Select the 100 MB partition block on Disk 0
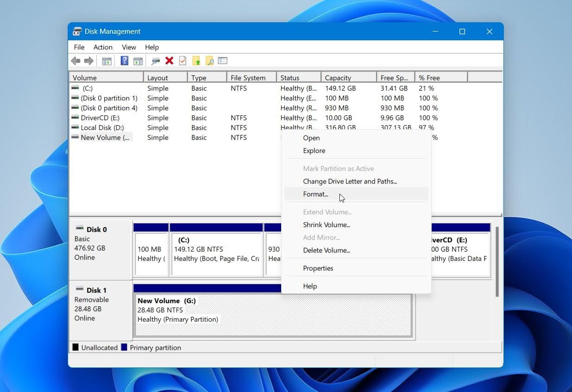Screen dimensions: 572x392 pos(151,250)
